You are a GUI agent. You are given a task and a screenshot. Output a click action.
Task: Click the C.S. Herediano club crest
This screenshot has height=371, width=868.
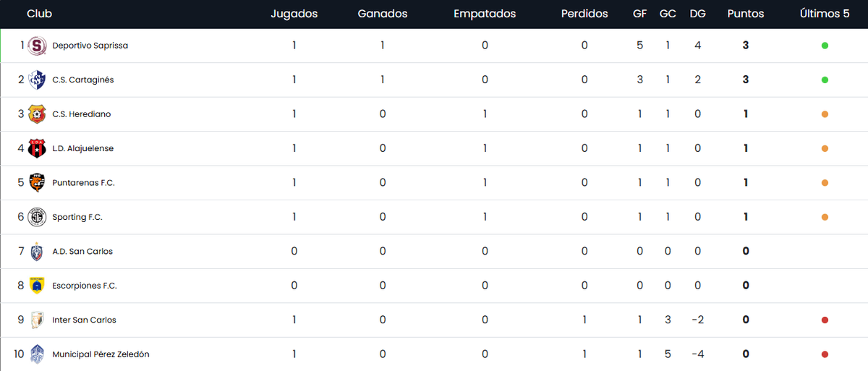[37, 114]
